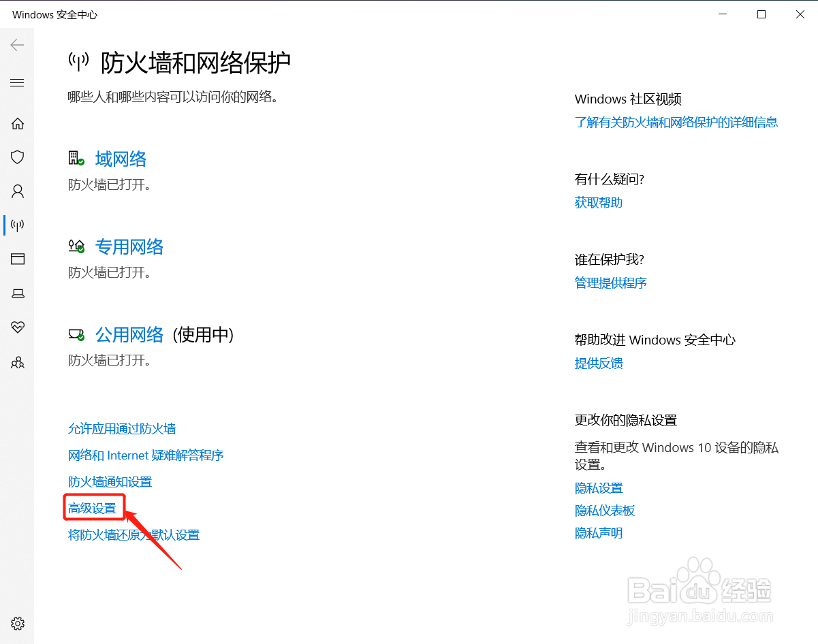Click the 防火墙和网络保护 page title
Screen dimensions: 818x644
[x=196, y=62]
